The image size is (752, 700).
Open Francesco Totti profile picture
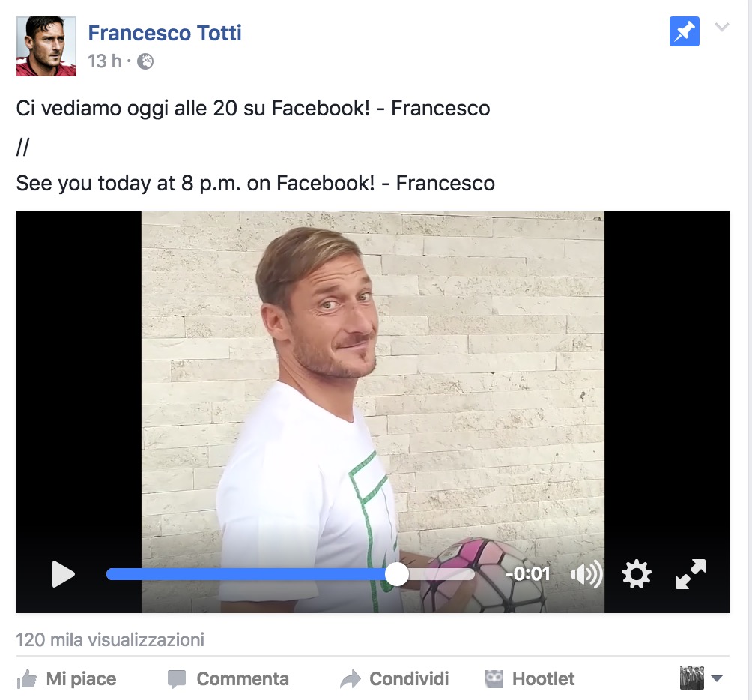point(46,46)
